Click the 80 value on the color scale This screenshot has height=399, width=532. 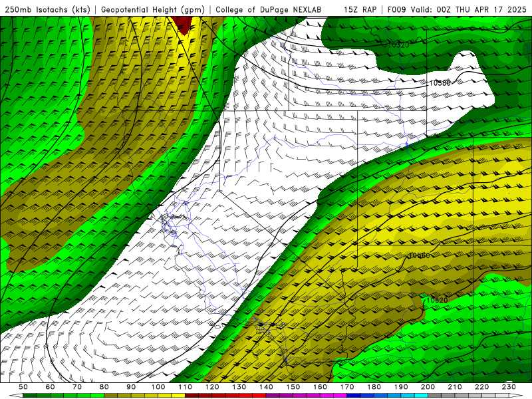104,387
